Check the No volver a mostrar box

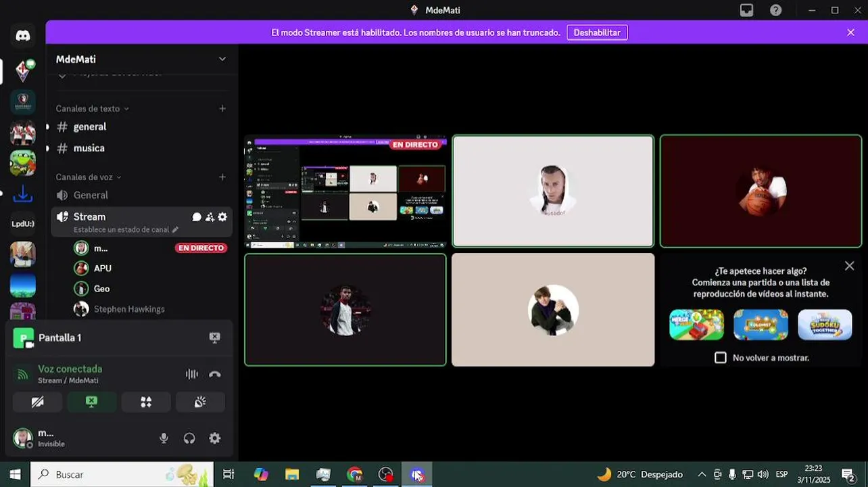tap(721, 357)
